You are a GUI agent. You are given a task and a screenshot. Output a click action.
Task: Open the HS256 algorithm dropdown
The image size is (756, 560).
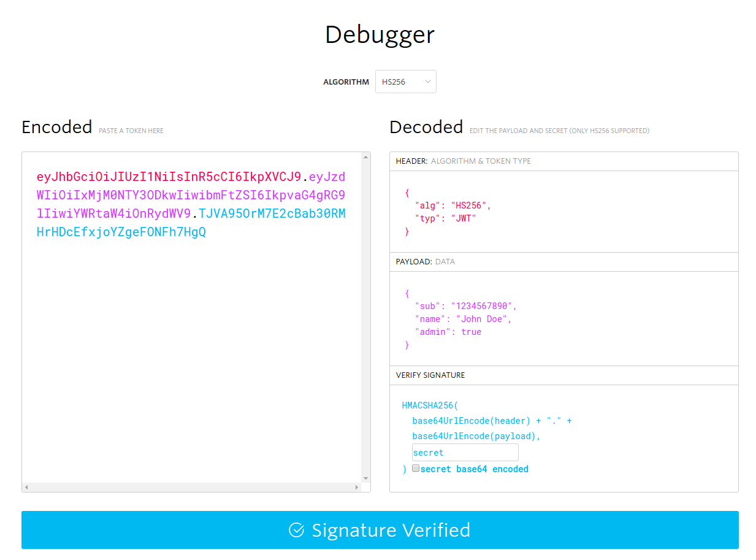405,82
